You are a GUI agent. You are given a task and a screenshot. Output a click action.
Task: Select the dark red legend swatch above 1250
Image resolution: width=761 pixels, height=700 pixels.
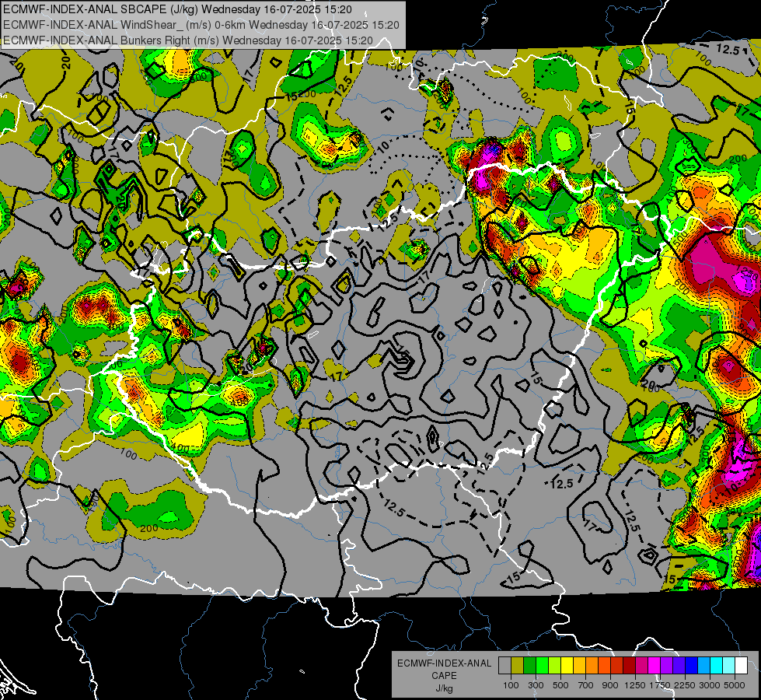pos(629,665)
